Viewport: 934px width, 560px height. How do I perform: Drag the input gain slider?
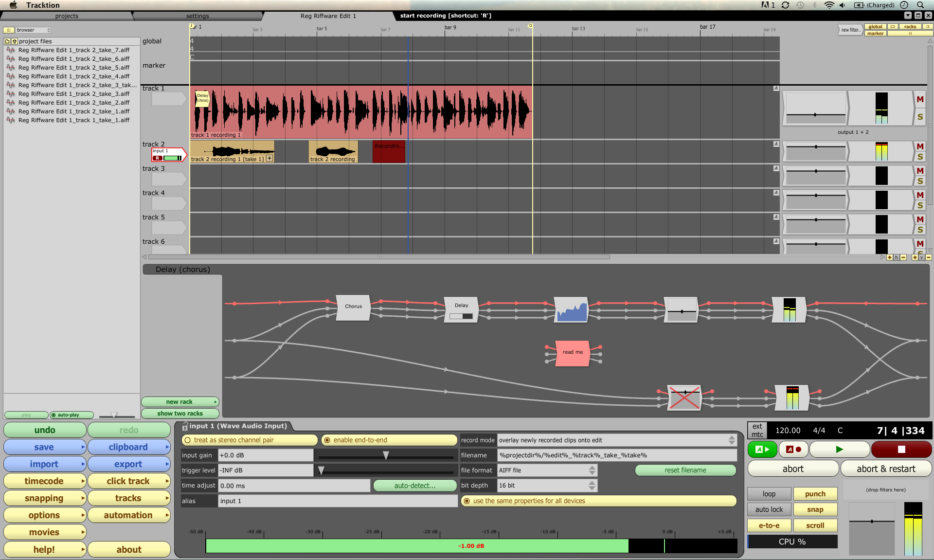coord(386,455)
